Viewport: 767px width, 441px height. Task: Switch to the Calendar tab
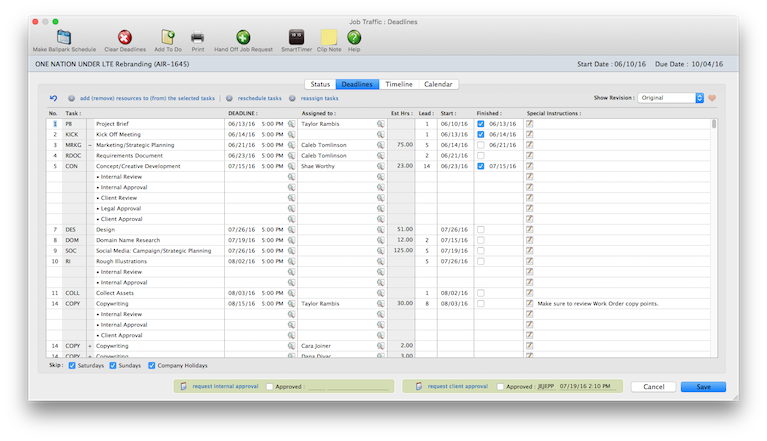click(438, 84)
